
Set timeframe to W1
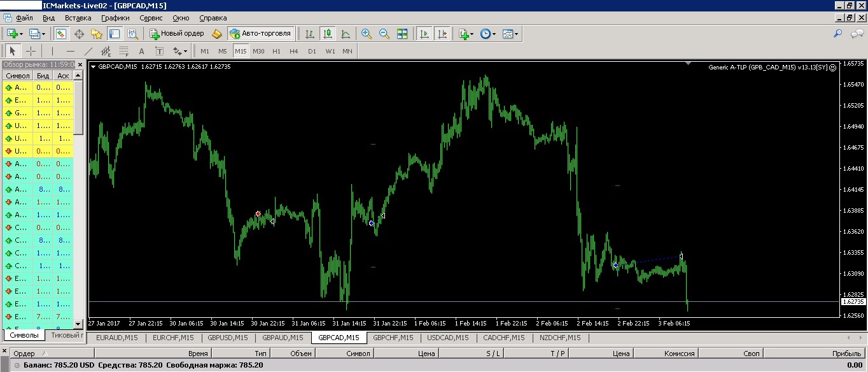[x=330, y=51]
